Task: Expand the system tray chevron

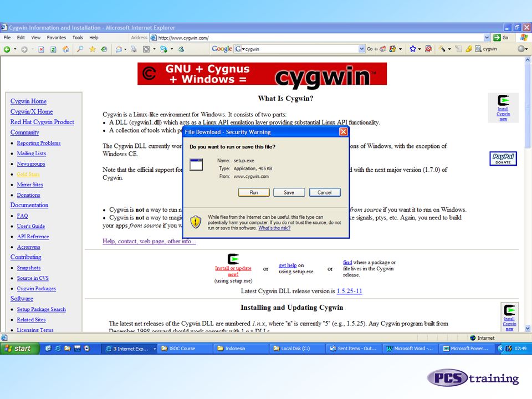Action: click(500, 349)
